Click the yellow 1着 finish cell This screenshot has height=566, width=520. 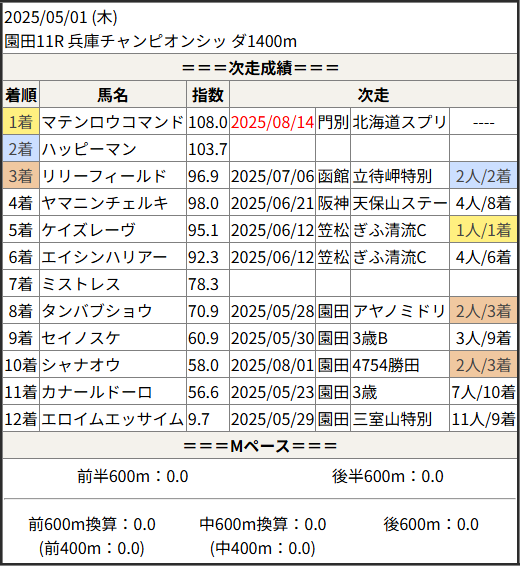coord(21,122)
